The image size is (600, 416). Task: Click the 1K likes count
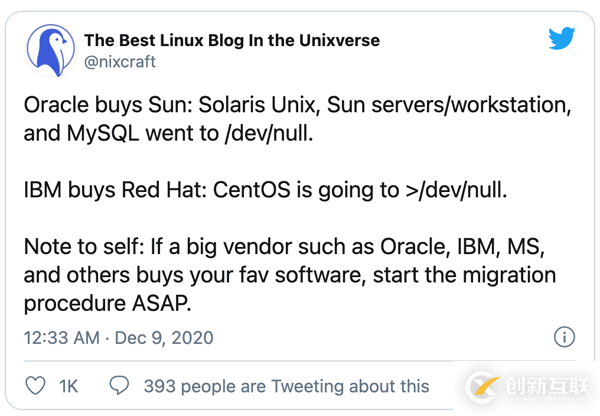pyautogui.click(x=69, y=385)
